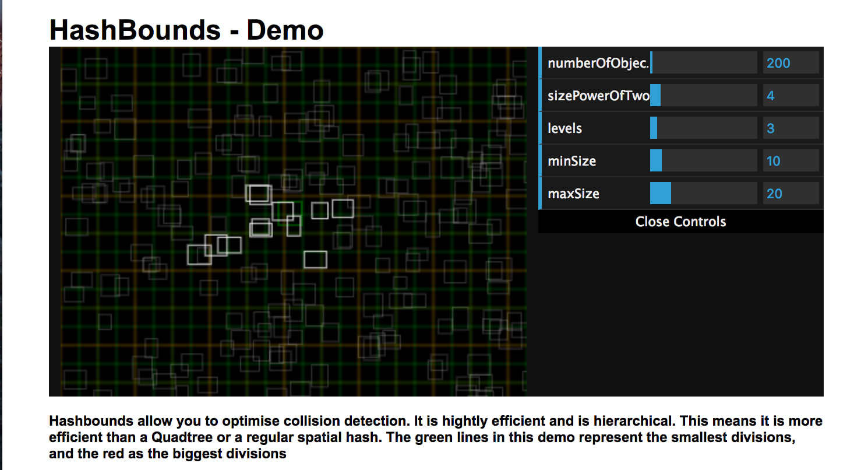Image resolution: width=868 pixels, height=470 pixels.
Task: Click the levels value field showing 3
Action: click(x=791, y=128)
